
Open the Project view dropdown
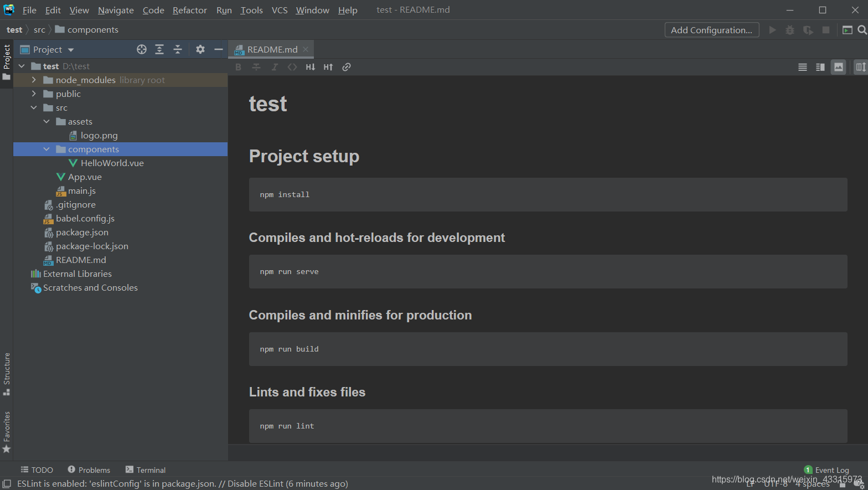71,50
